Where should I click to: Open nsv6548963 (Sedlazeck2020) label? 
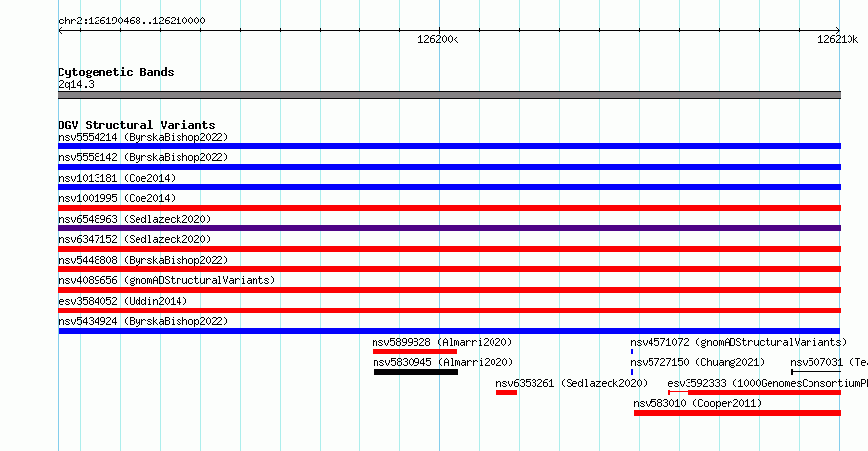135,219
